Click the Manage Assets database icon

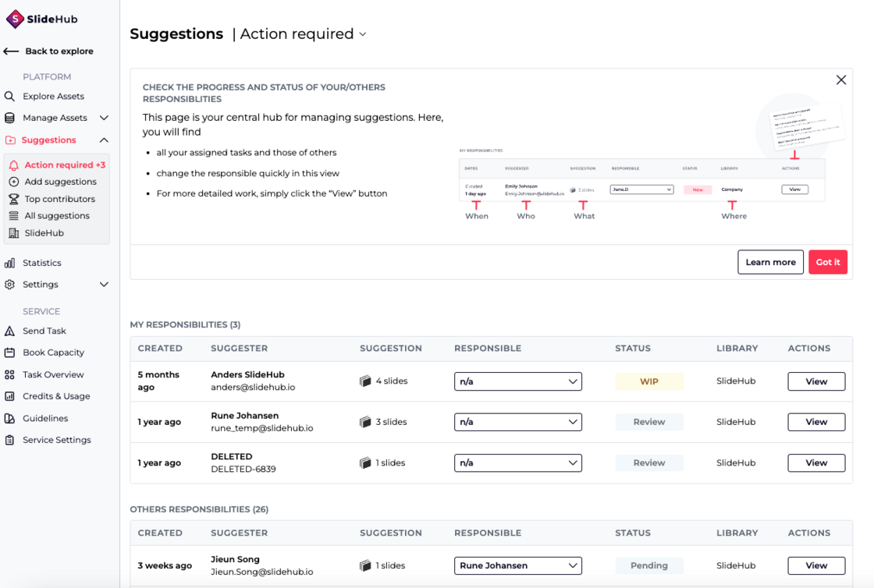(9, 118)
